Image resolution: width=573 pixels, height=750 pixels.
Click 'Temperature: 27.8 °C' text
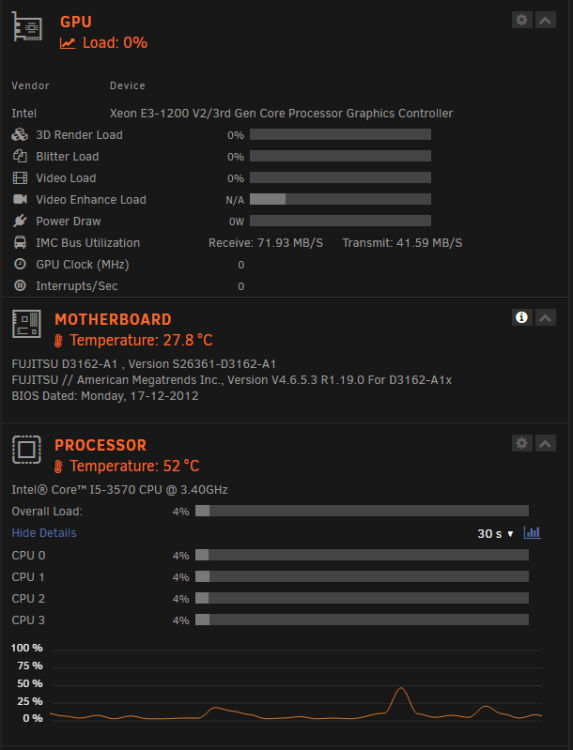click(x=141, y=341)
